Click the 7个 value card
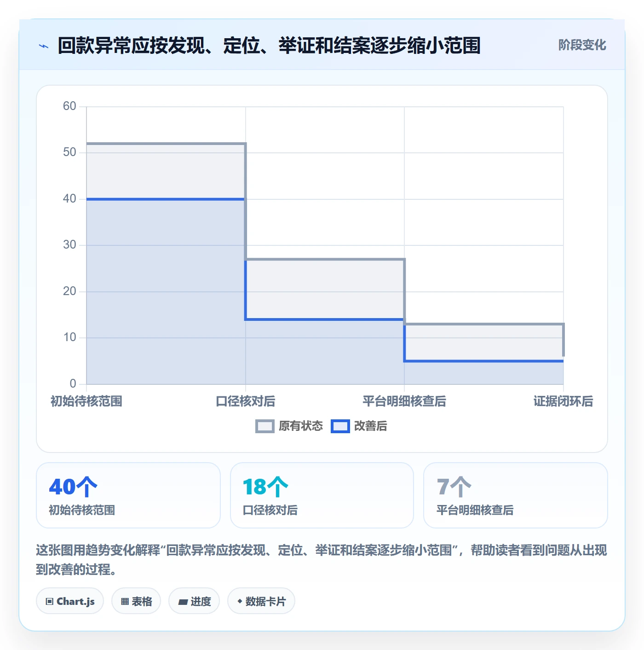 [516, 495]
